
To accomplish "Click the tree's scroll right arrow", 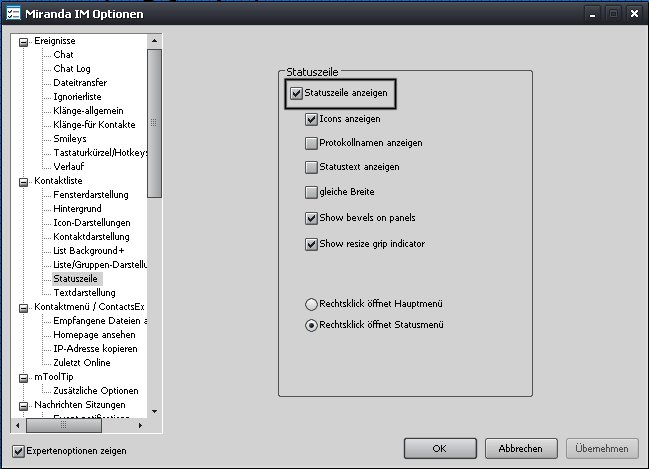I will tap(140, 425).
